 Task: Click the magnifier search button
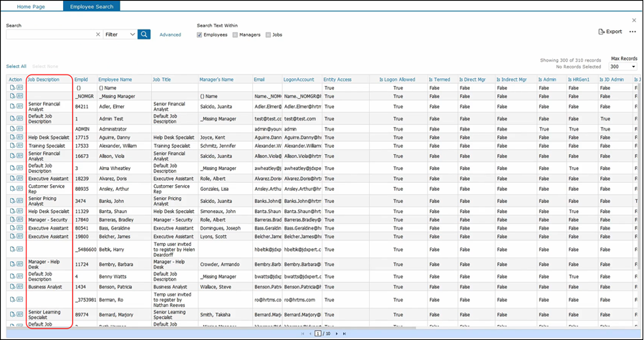tap(144, 34)
